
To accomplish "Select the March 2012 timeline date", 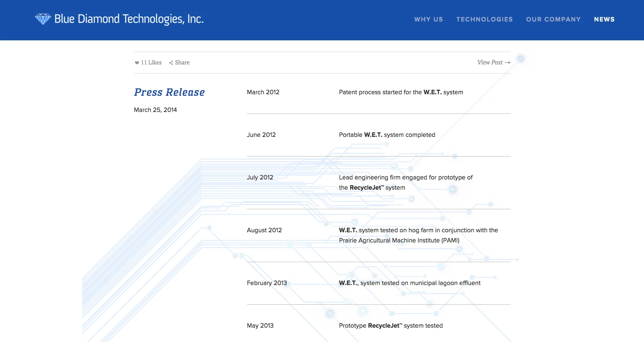I will click(x=263, y=92).
